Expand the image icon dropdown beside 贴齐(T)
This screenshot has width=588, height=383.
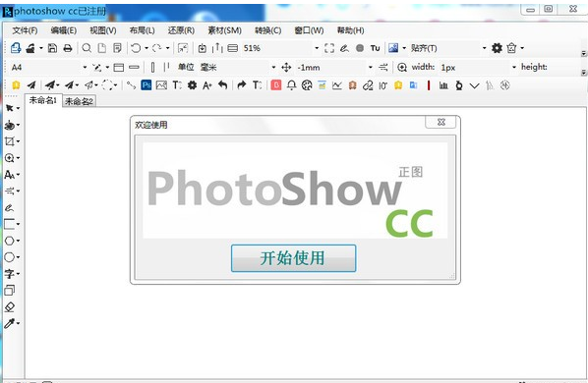pos(404,48)
